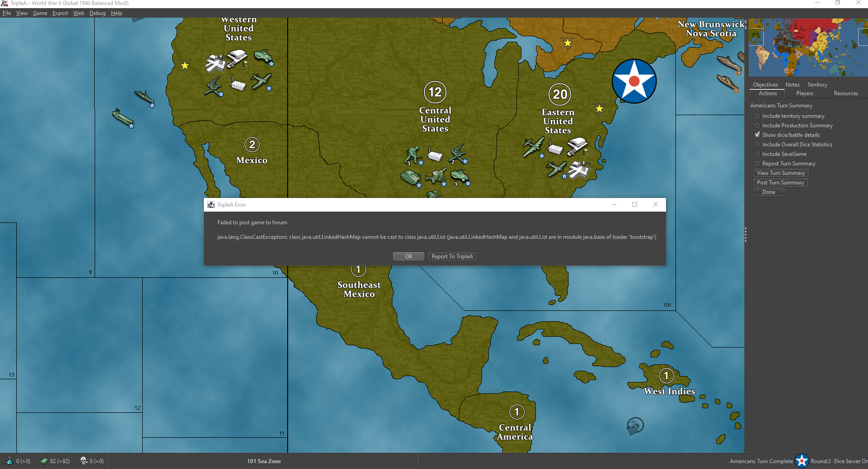Enable Repost Turn Summary checkbox
Screen dimensions: 868x469
(x=757, y=164)
